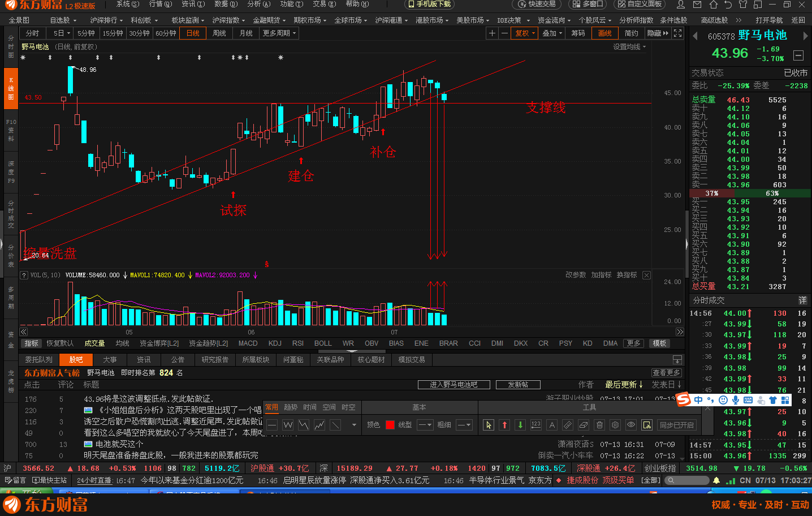Place a green down-arrow marker tool

520,425
